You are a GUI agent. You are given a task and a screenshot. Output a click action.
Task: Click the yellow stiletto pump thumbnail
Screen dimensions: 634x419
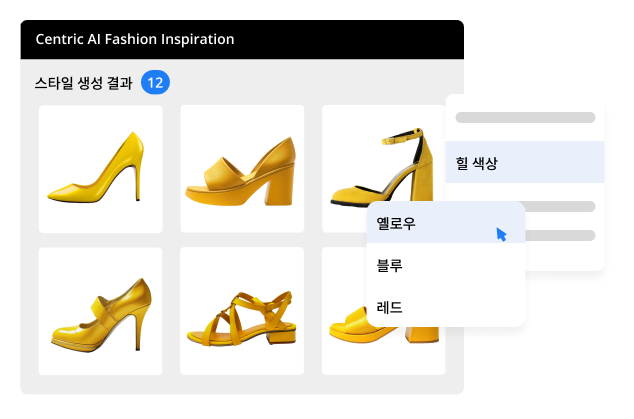[100, 169]
